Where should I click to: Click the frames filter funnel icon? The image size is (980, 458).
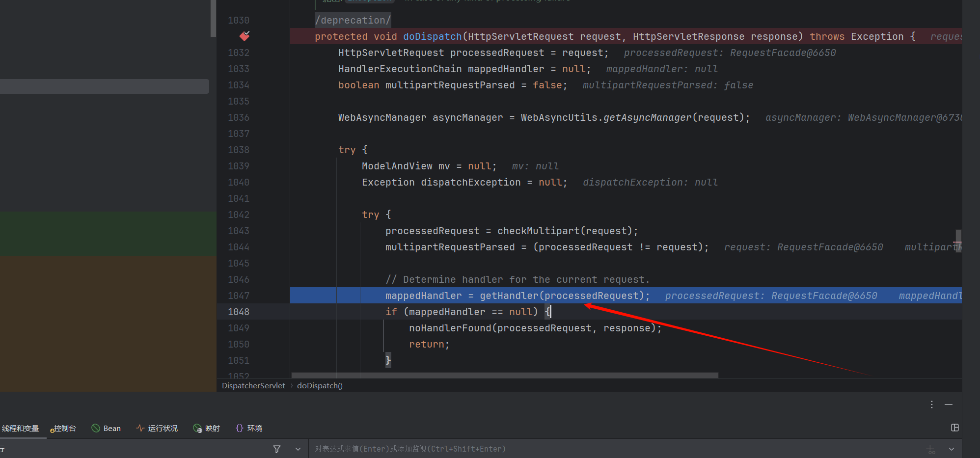[x=277, y=449]
